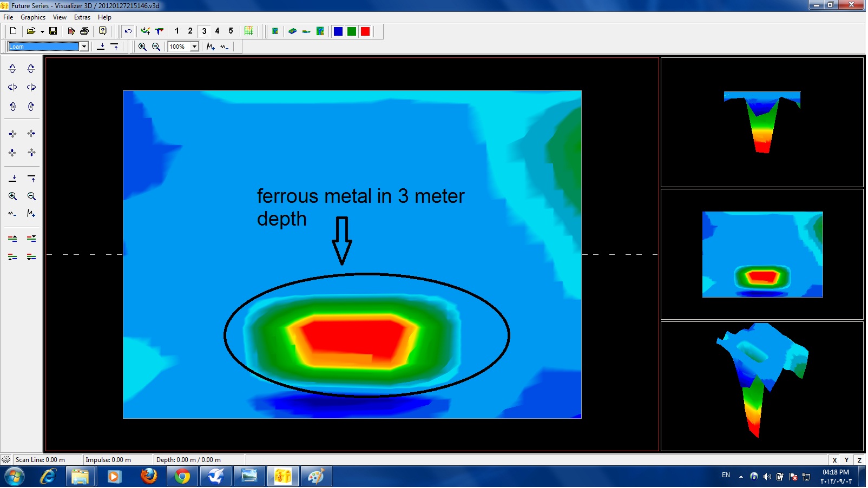Expand the arrow next to Open folder
The image size is (868, 488).
click(x=42, y=31)
